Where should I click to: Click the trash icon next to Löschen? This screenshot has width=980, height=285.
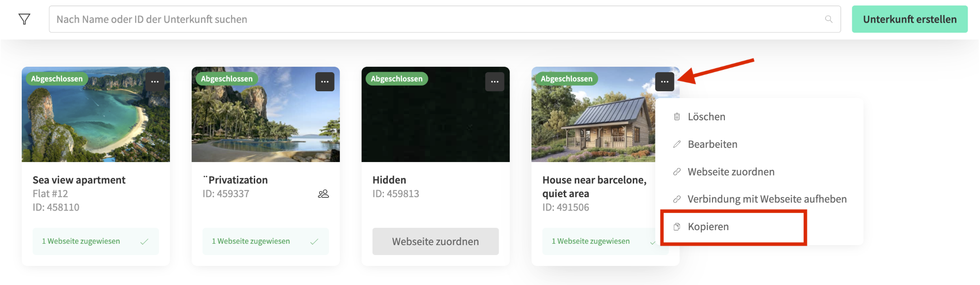pyautogui.click(x=677, y=117)
